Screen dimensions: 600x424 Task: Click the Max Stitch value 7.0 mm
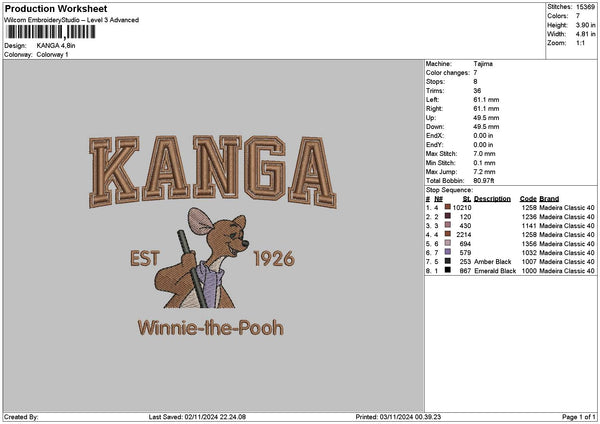[484, 153]
